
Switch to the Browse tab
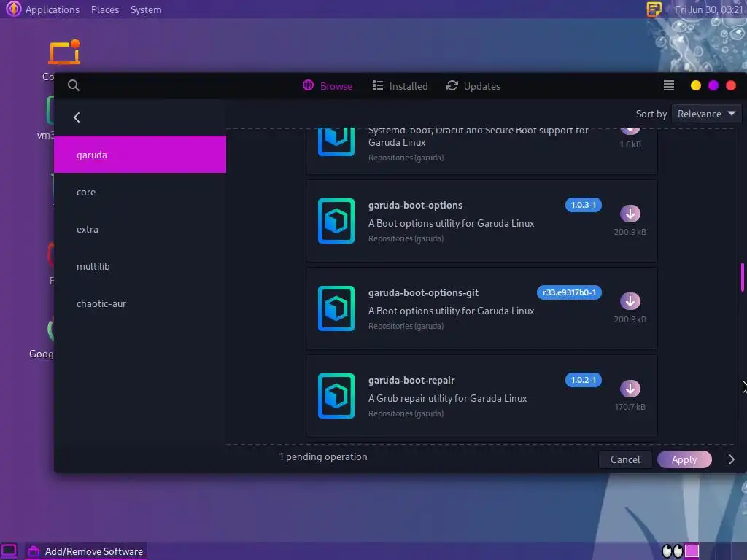328,86
